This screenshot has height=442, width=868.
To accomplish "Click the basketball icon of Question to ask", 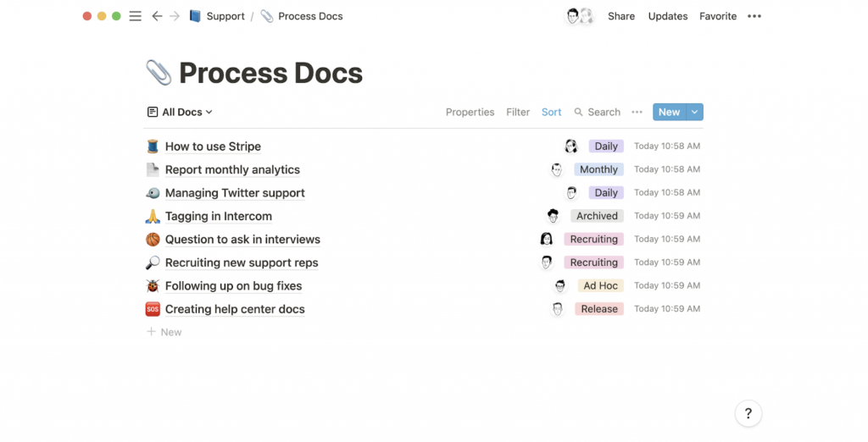I will tap(153, 239).
